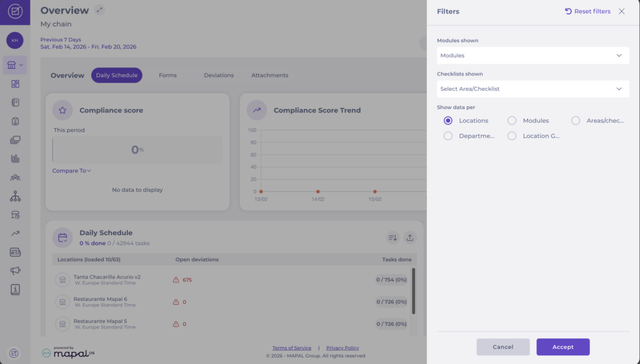
Task: Click the people group sidebar icon
Action: click(16, 177)
